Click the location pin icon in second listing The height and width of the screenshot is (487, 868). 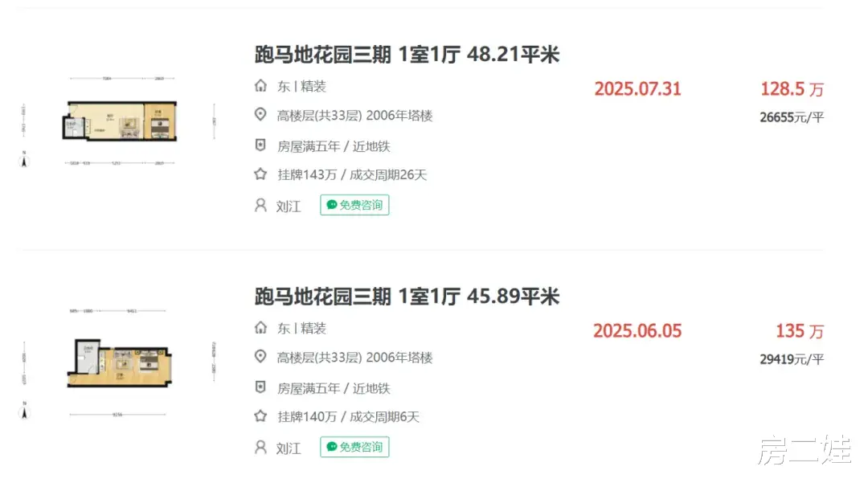coord(260,357)
